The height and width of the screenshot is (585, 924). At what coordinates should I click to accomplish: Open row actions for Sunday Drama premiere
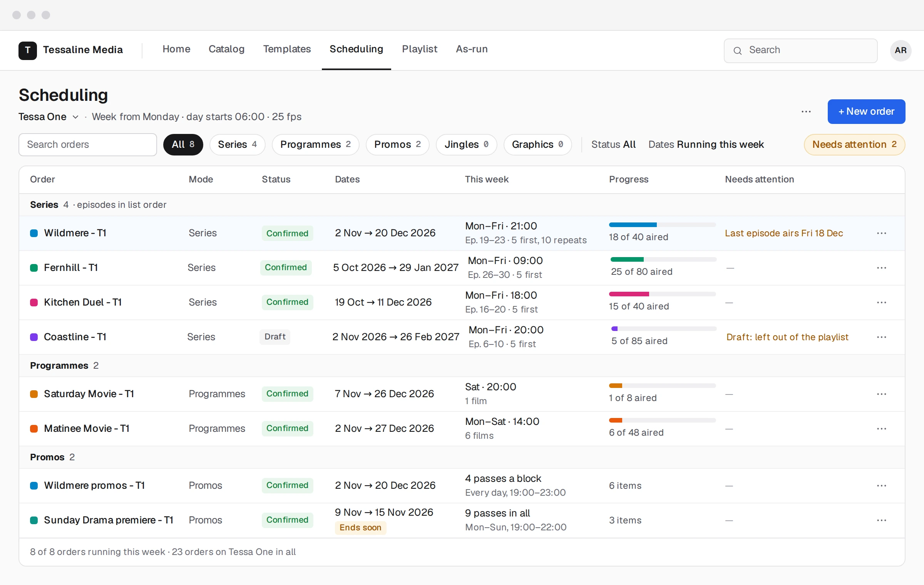pos(881,520)
